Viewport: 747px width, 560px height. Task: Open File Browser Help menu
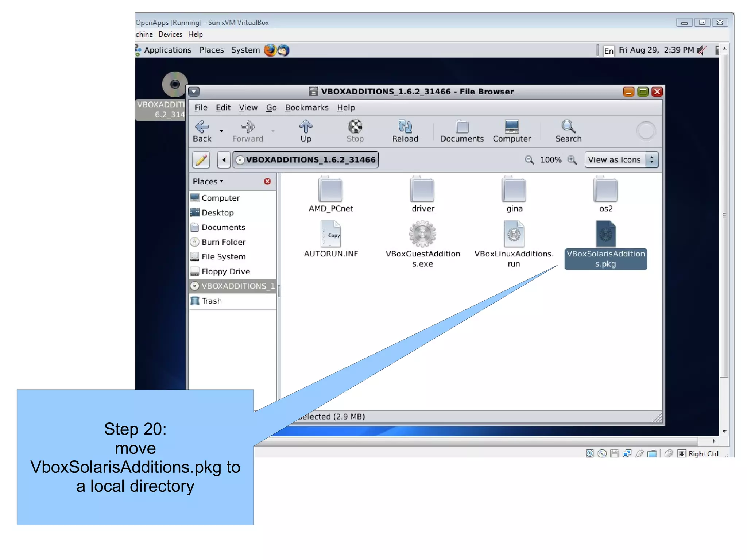(346, 108)
